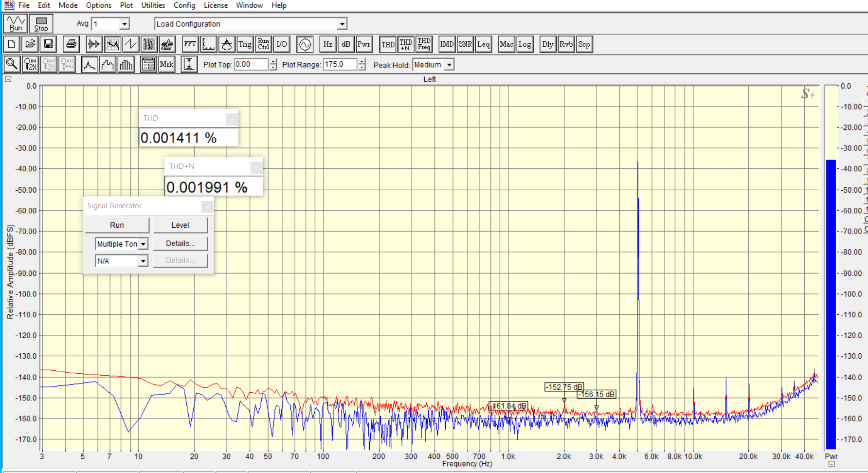Click the Plot Top value field
This screenshot has width=868, height=473.
point(251,64)
